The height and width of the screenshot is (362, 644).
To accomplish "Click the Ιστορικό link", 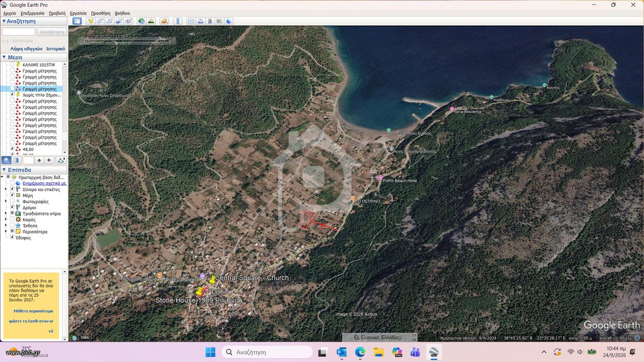I will coord(55,48).
